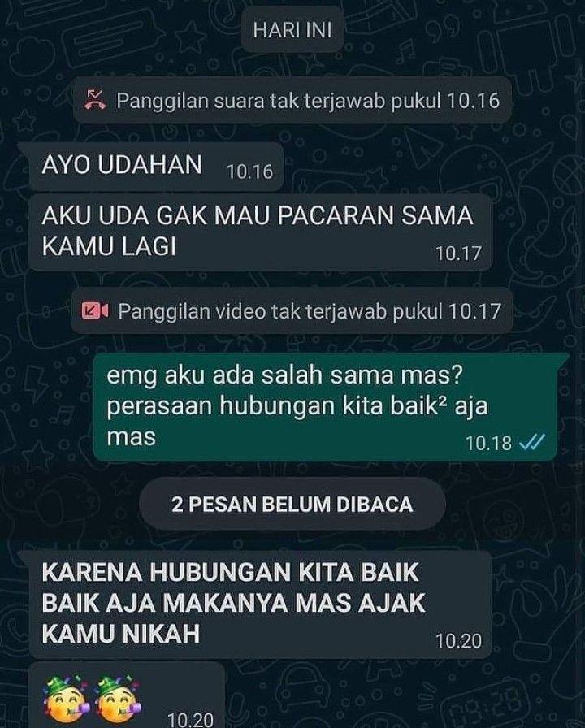
Task: Tap the missed voice call phone icon
Action: point(95,100)
